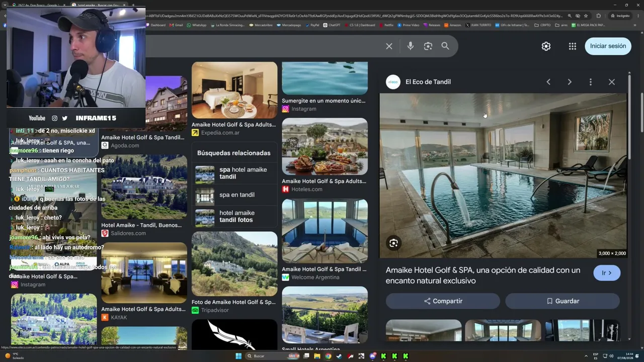Open the Expedia.com.ar hotel bedroom image

(x=234, y=90)
